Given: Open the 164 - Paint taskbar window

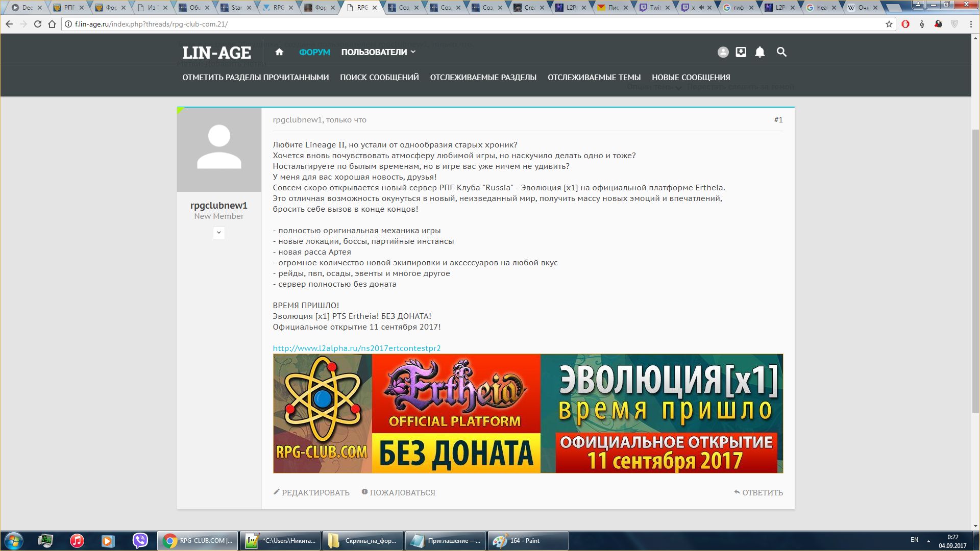Looking at the screenshot, I should [528, 541].
